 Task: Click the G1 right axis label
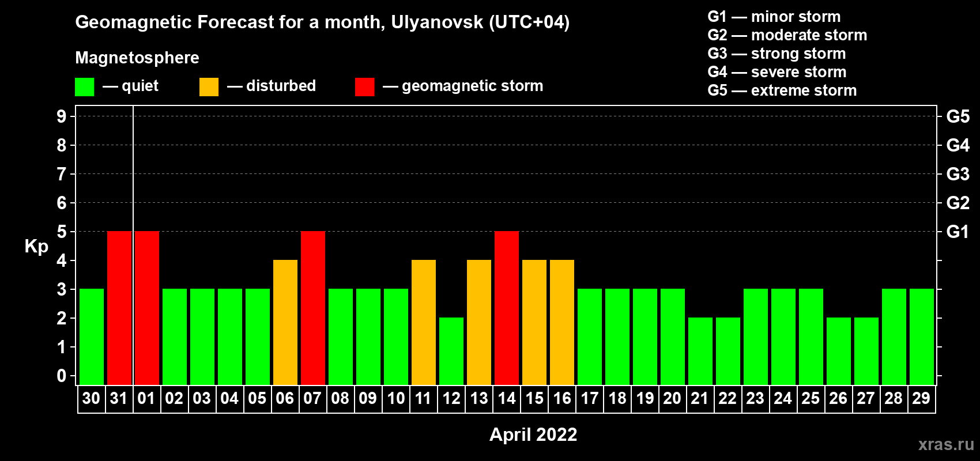[x=958, y=232]
